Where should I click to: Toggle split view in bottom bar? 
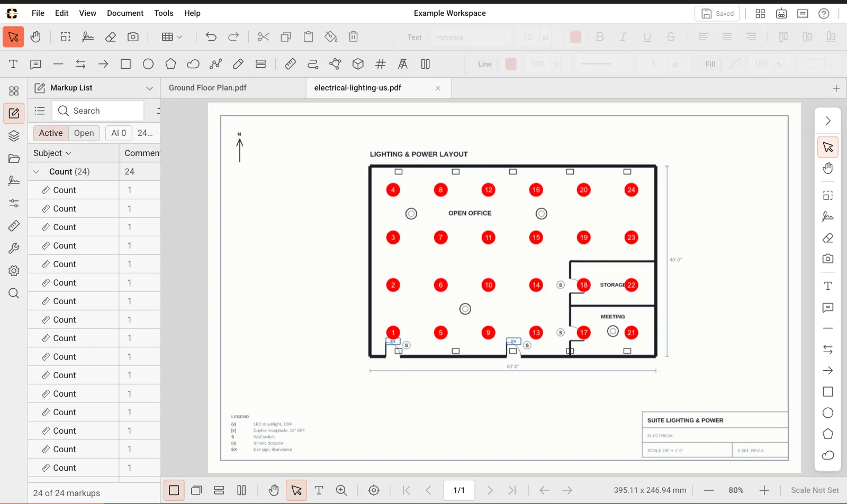[241, 491]
